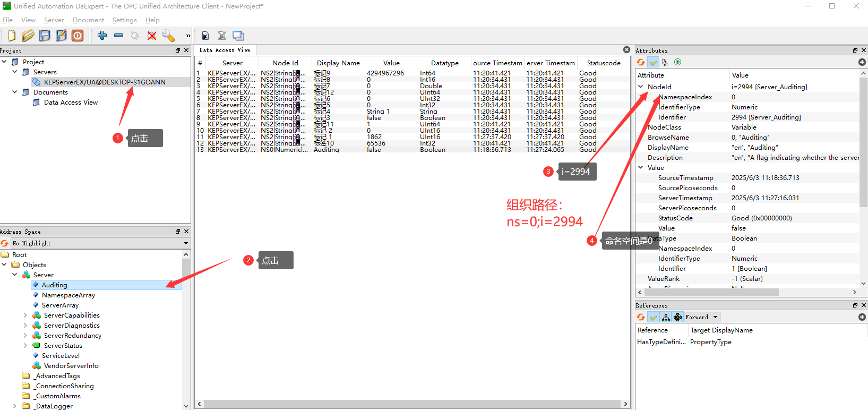Disconnect server with the red X plug icon
This screenshot has width=868, height=410.
(152, 36)
